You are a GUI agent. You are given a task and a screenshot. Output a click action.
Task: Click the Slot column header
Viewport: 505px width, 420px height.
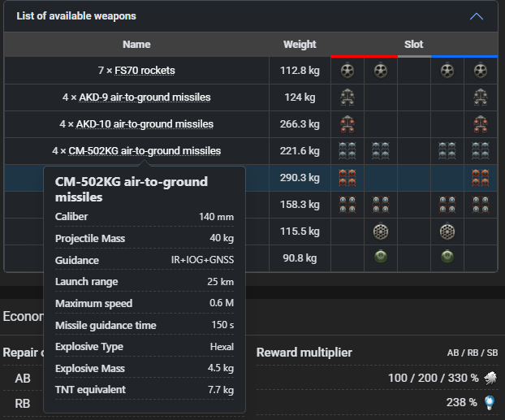[x=413, y=45]
